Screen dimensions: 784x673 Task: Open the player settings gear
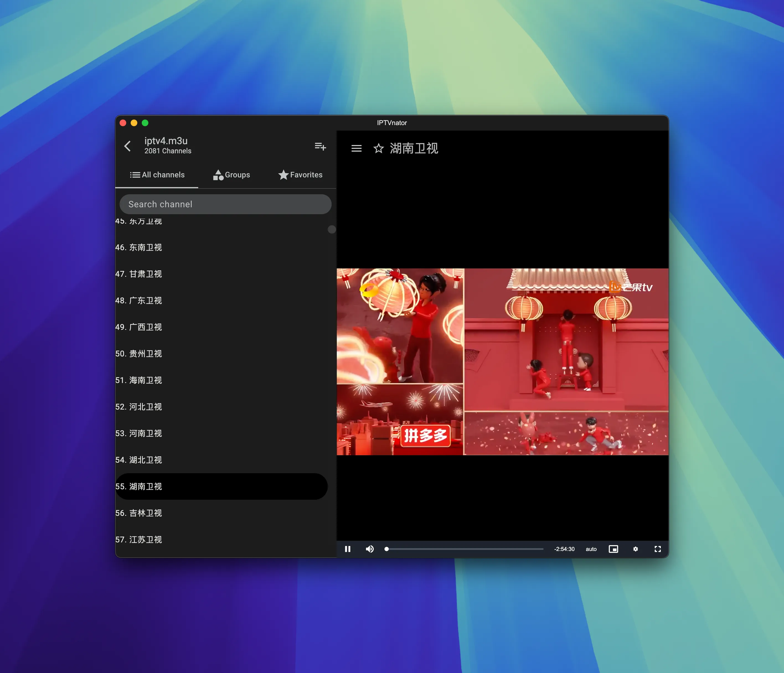click(x=636, y=549)
